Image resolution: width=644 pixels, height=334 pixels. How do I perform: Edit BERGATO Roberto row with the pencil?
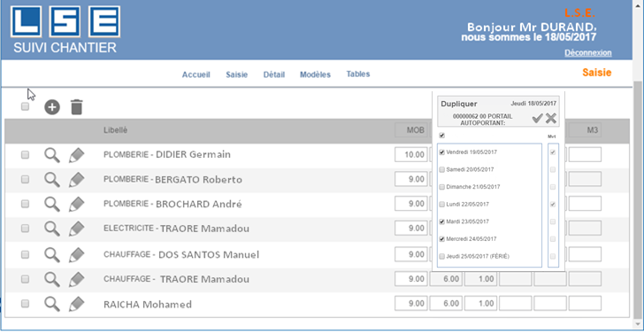coord(76,180)
